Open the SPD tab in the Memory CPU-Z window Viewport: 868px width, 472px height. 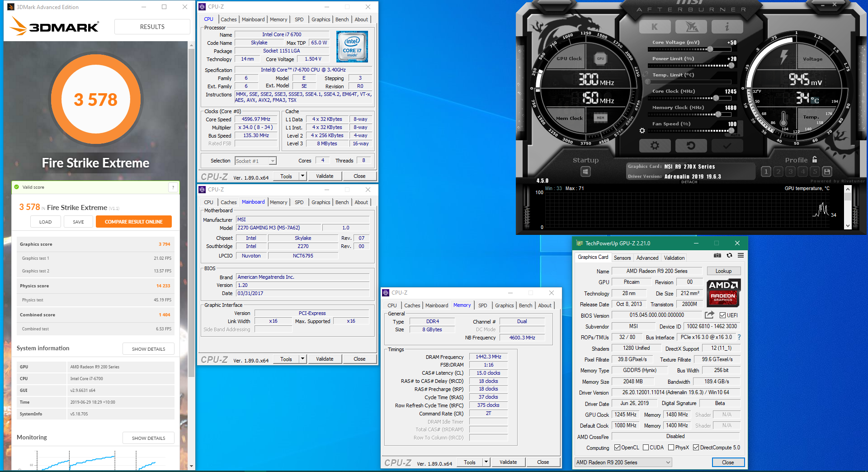pos(483,305)
